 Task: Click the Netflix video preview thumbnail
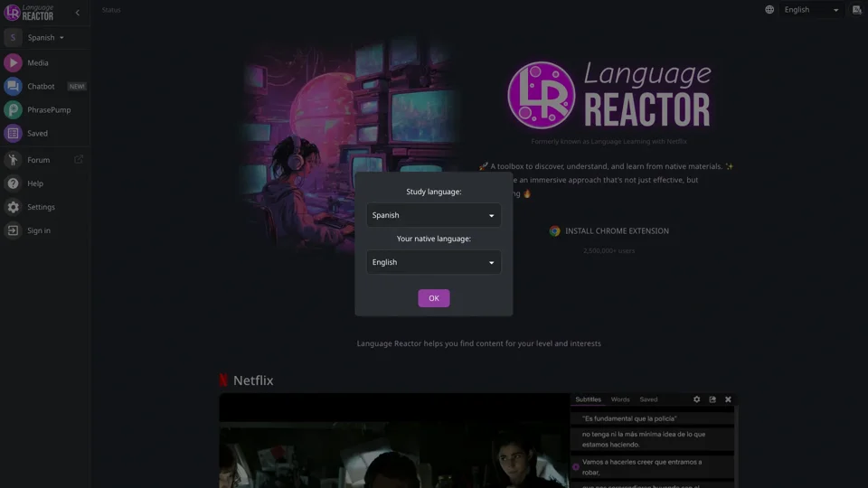tap(394, 441)
